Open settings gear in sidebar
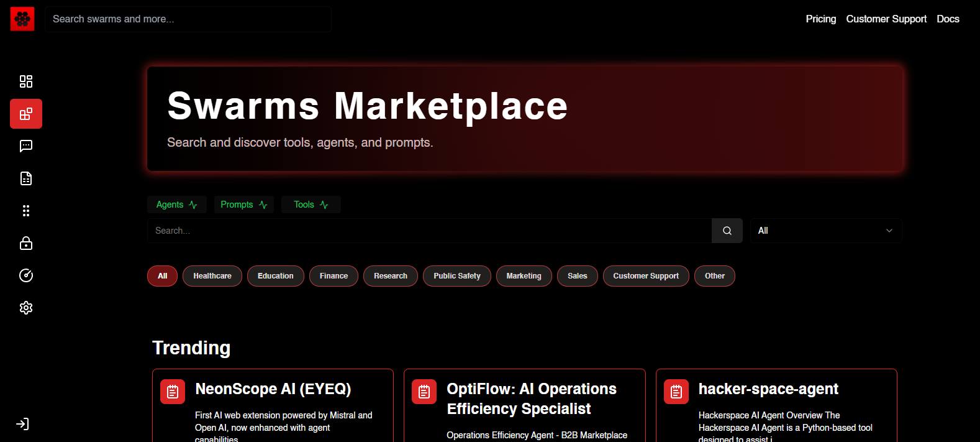Image resolution: width=980 pixels, height=442 pixels. click(x=26, y=308)
